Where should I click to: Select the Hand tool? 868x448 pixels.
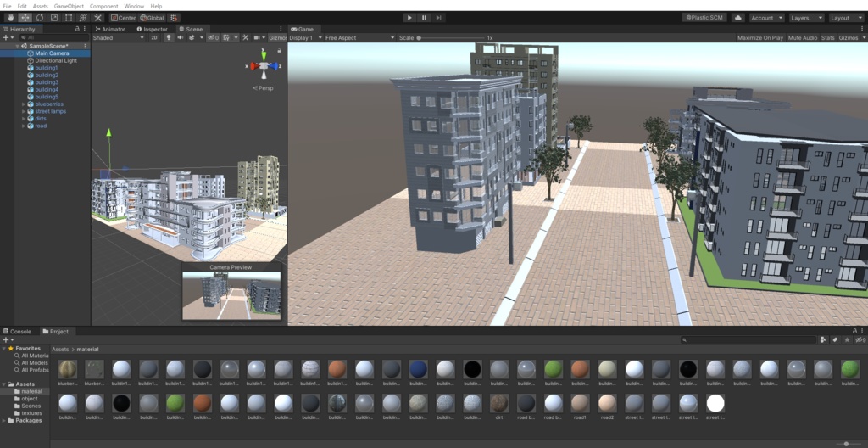pos(10,18)
